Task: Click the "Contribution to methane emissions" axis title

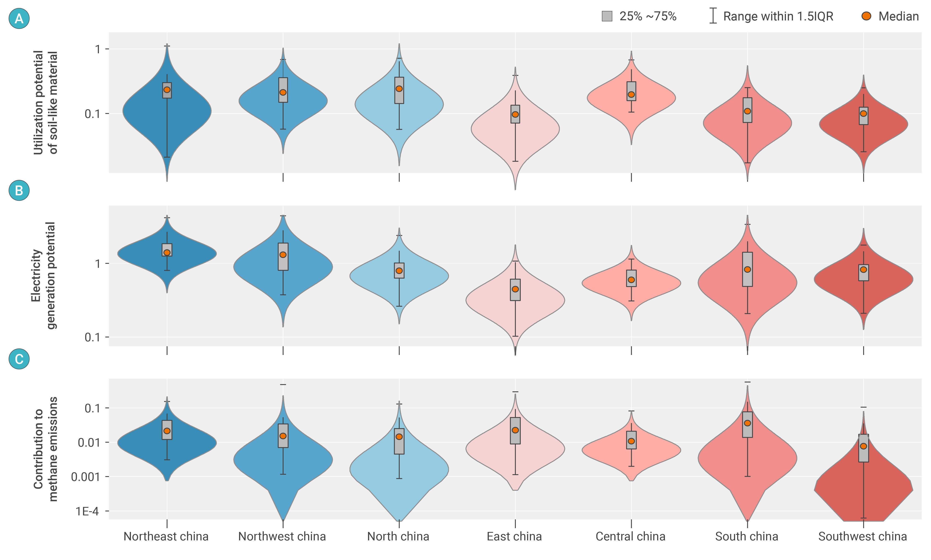Action: 45,449
